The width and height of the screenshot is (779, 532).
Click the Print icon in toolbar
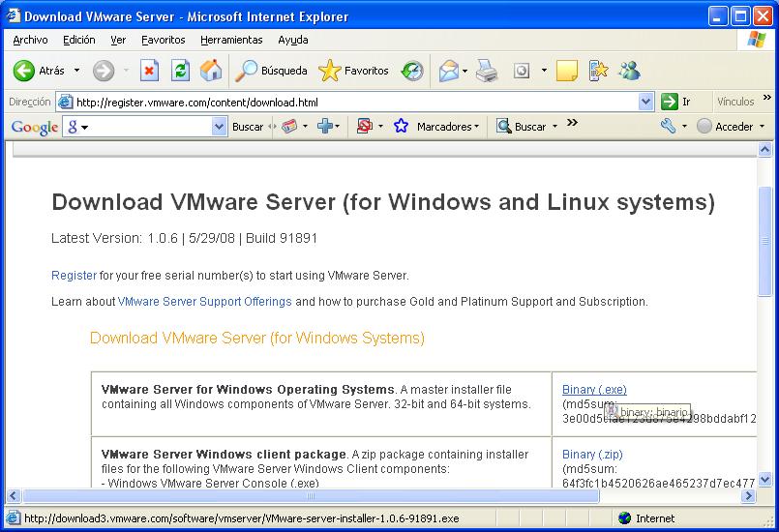[x=487, y=71]
